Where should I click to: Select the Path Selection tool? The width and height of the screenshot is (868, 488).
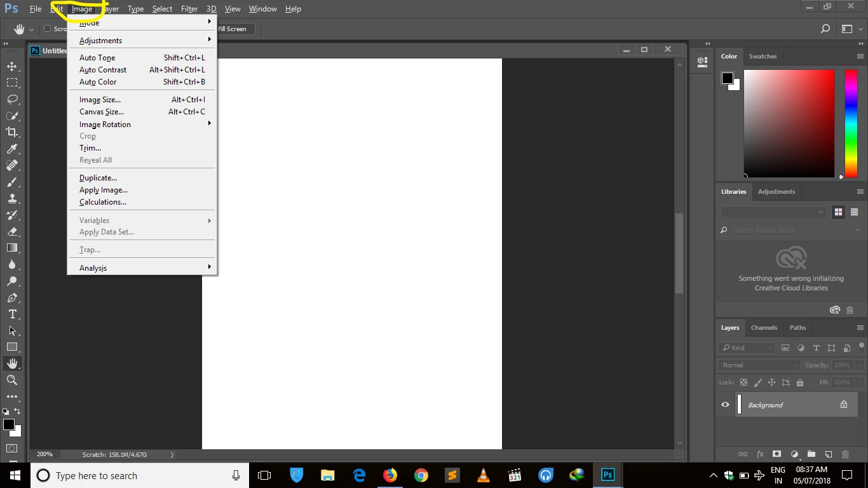pos(12,330)
